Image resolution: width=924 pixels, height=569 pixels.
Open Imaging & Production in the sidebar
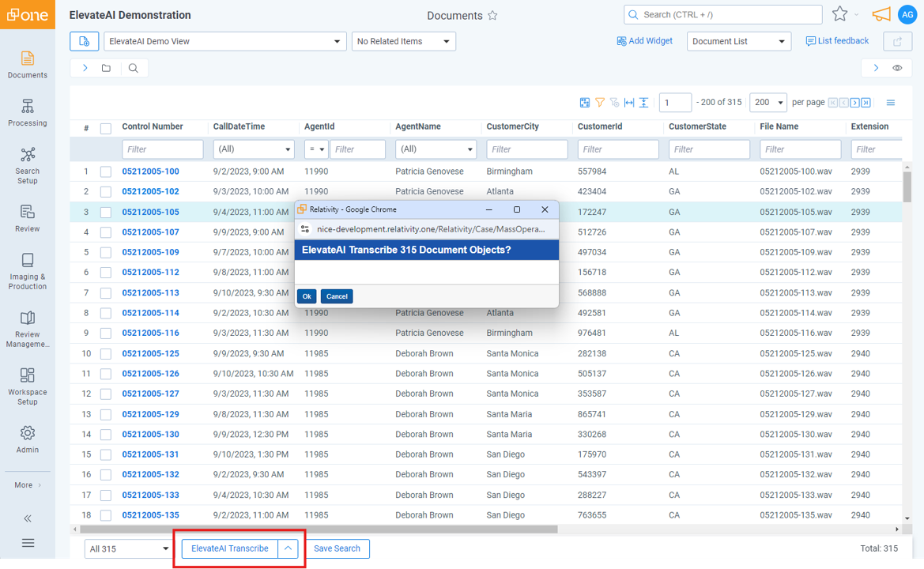(x=27, y=272)
